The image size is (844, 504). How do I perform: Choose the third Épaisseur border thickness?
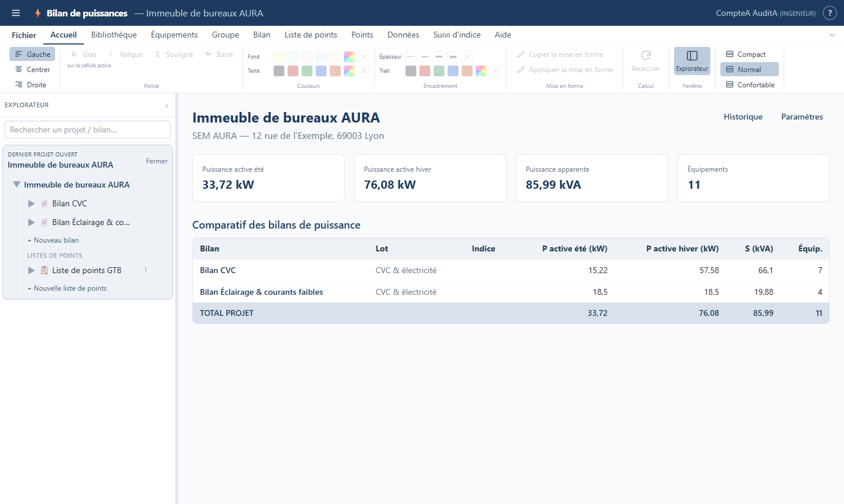pos(439,57)
